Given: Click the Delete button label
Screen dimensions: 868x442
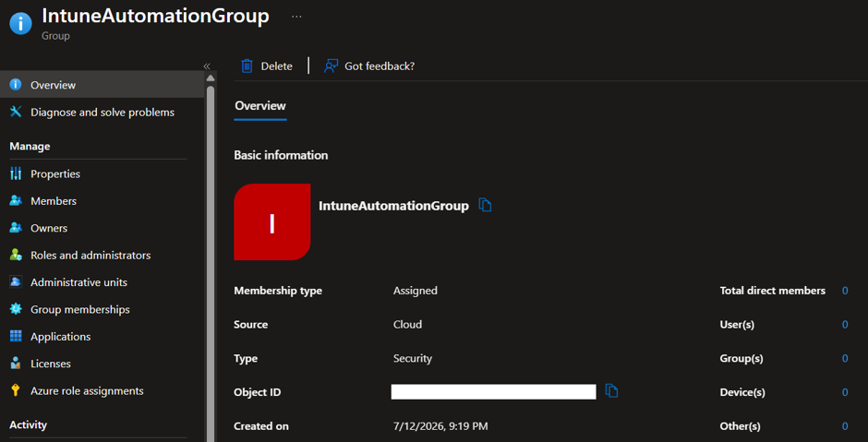Looking at the screenshot, I should tap(277, 66).
